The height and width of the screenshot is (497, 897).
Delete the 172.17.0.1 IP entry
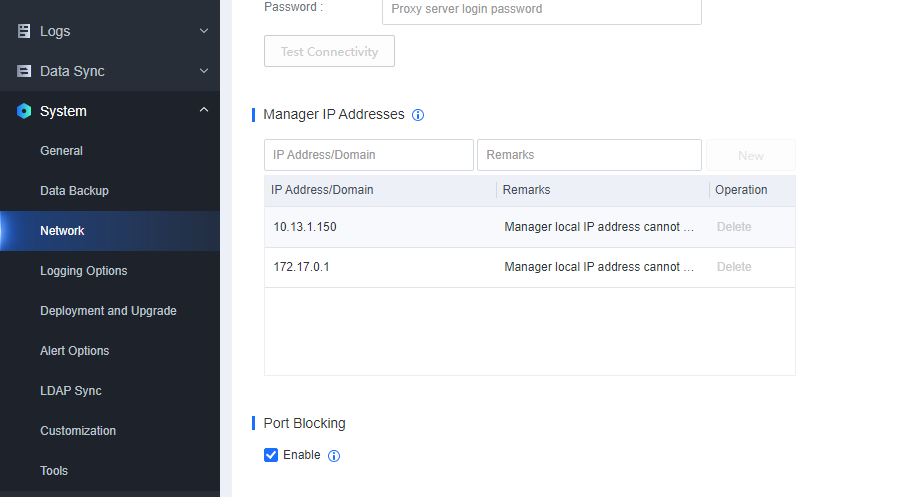pos(733,267)
